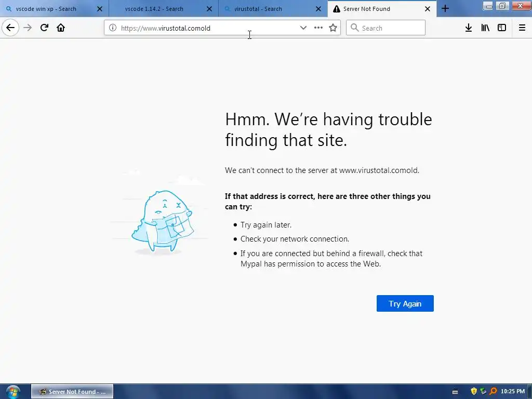
Task: Restore down the browser window
Action: [502, 6]
